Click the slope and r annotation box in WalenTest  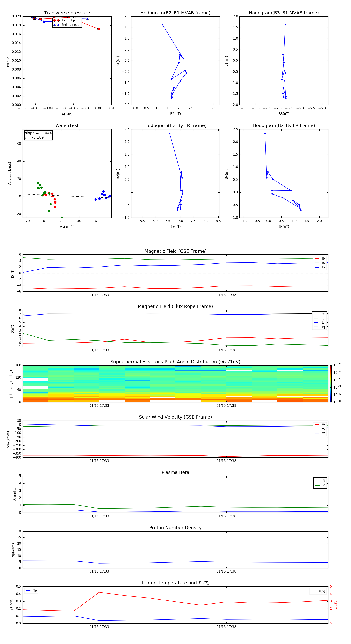point(38,135)
